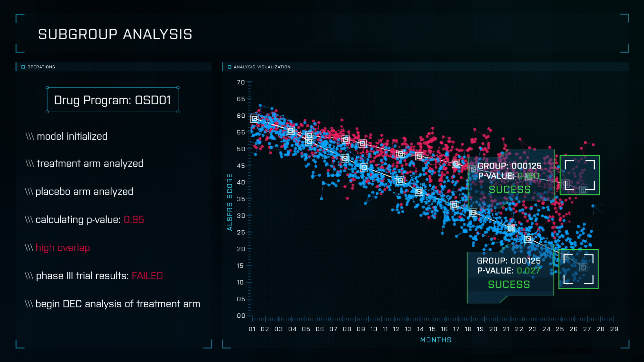
Task: Click the 'model initialized' log entry
Action: (72, 136)
